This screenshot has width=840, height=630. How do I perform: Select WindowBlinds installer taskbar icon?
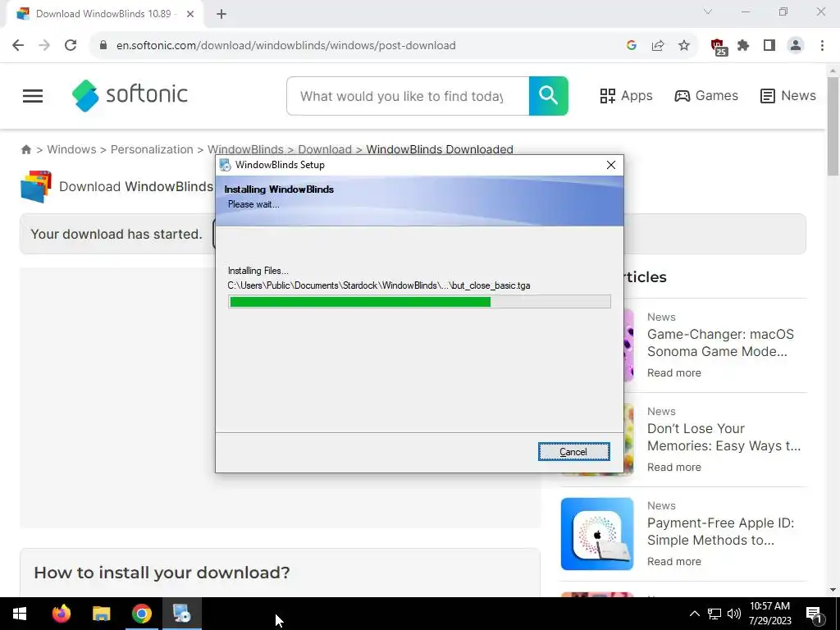(181, 614)
